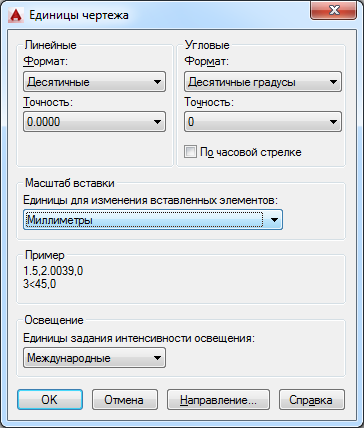The image size is (364, 428).
Task: Click the По часовой стрелке label text
Action: [x=251, y=152]
